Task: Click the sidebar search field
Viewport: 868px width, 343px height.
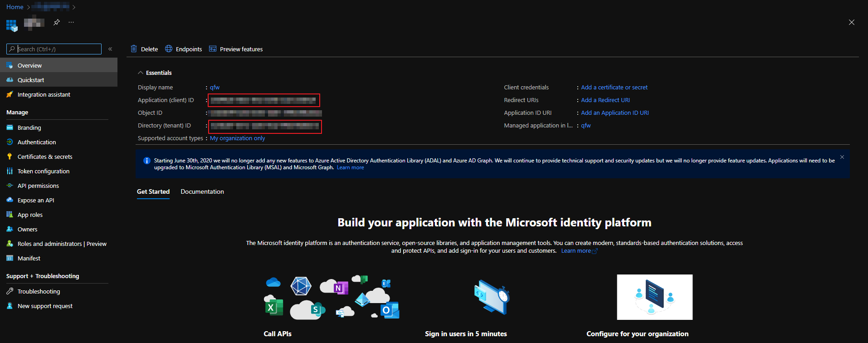Action: click(x=57, y=49)
